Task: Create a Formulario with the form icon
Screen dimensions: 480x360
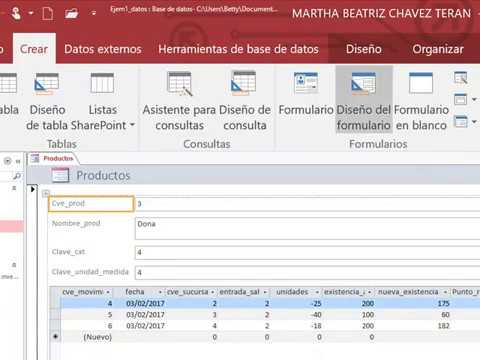Action: tap(306, 83)
